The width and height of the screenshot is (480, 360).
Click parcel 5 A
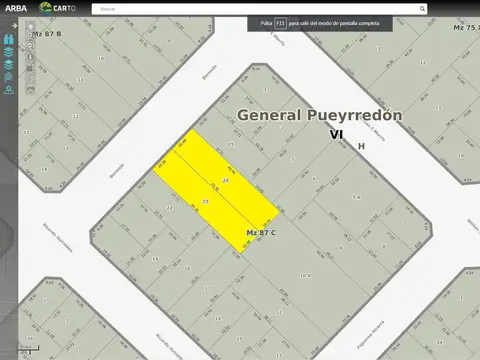356,197
